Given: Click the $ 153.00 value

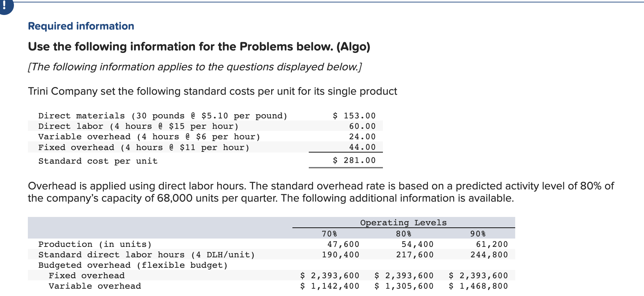Looking at the screenshot, I should click(x=354, y=116).
